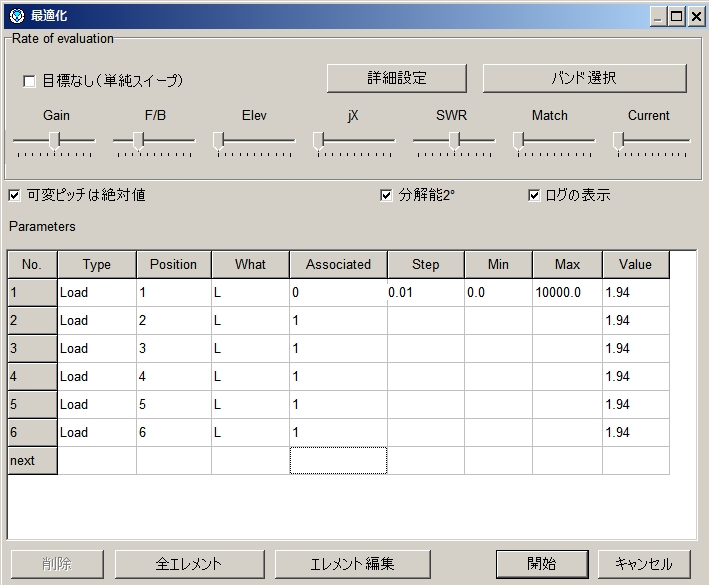Toggle the ログの表示 checkbox
The image size is (709, 585).
tap(534, 195)
